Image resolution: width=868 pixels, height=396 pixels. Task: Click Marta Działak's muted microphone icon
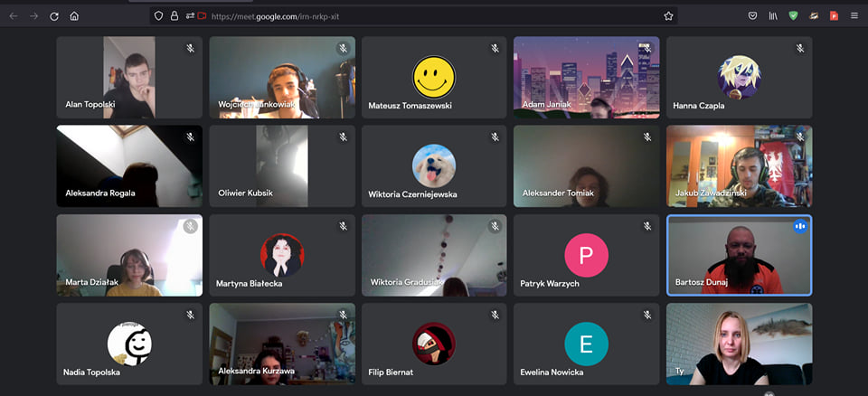click(190, 226)
